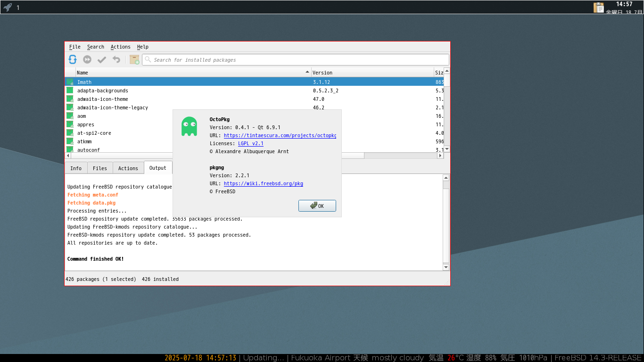This screenshot has width=644, height=362.
Task: Click the rocket launcher icon in top panel
Action: [8, 7]
